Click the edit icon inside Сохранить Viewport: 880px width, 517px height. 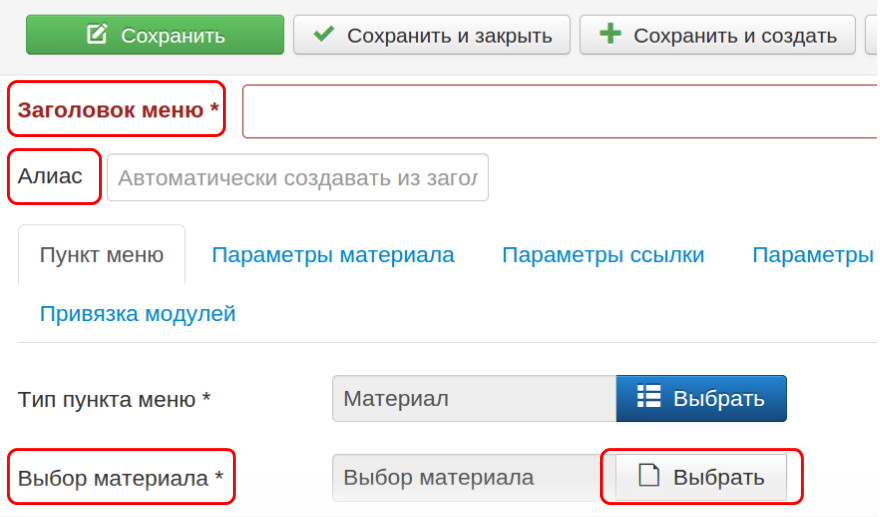(x=97, y=35)
